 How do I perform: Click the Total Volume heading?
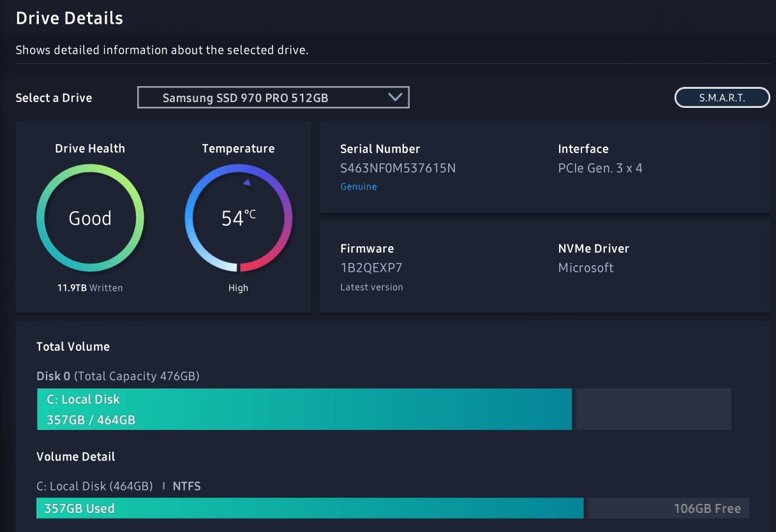pyautogui.click(x=73, y=346)
